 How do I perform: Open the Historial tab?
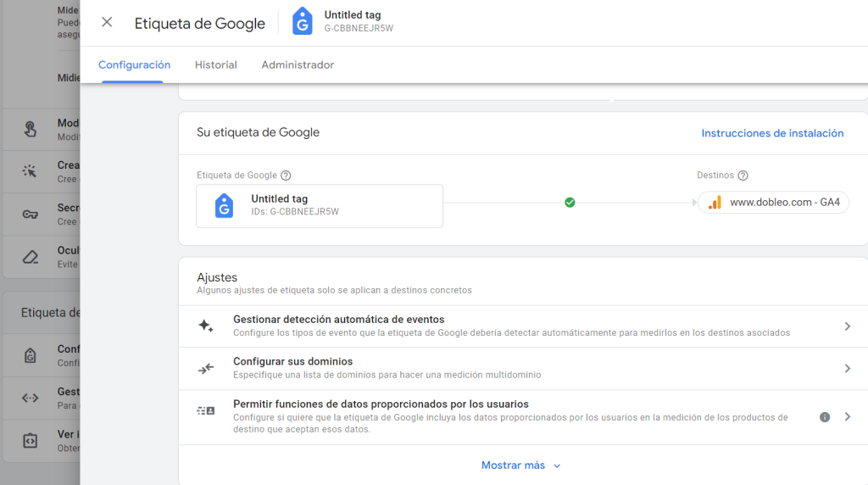point(216,65)
